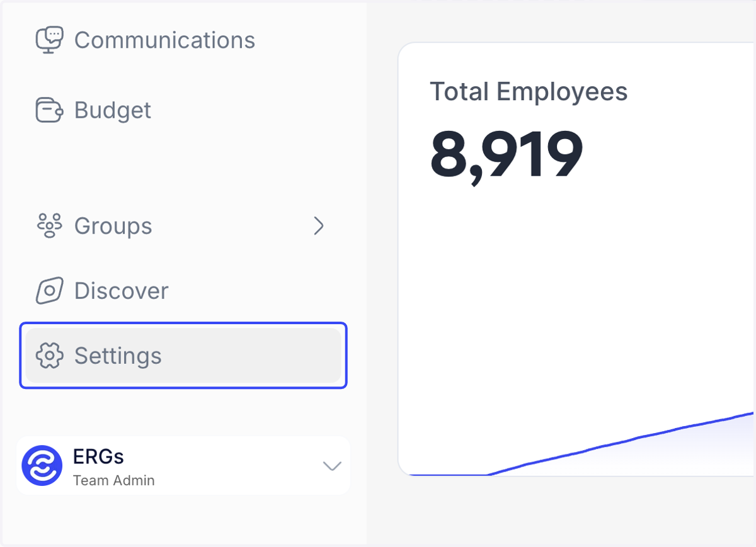Expand the Groups submenu chevron
The width and height of the screenshot is (756, 547).
coord(319,226)
